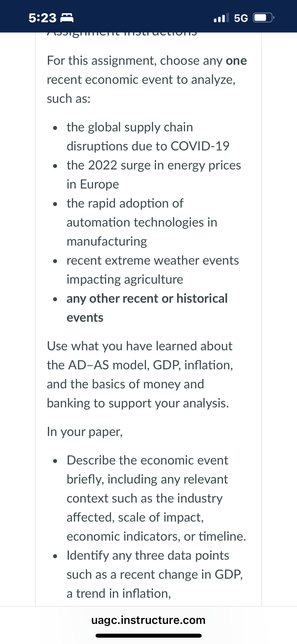
Task: Tap the 5G network indicator
Action: click(241, 18)
